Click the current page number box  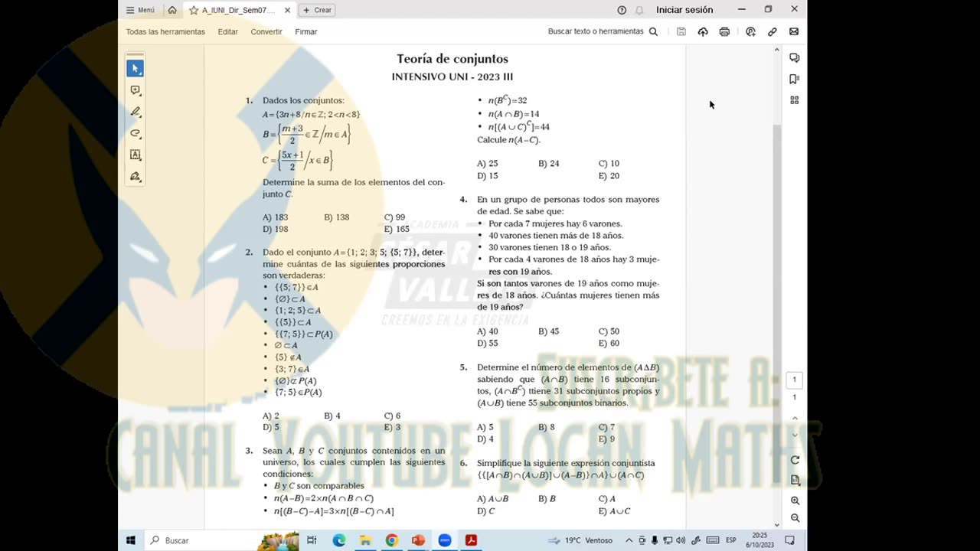click(x=794, y=380)
